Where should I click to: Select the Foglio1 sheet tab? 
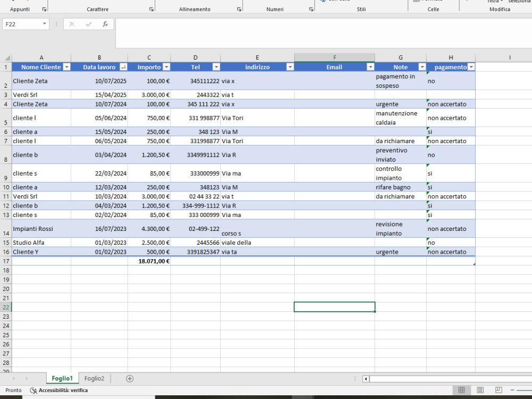[62, 378]
